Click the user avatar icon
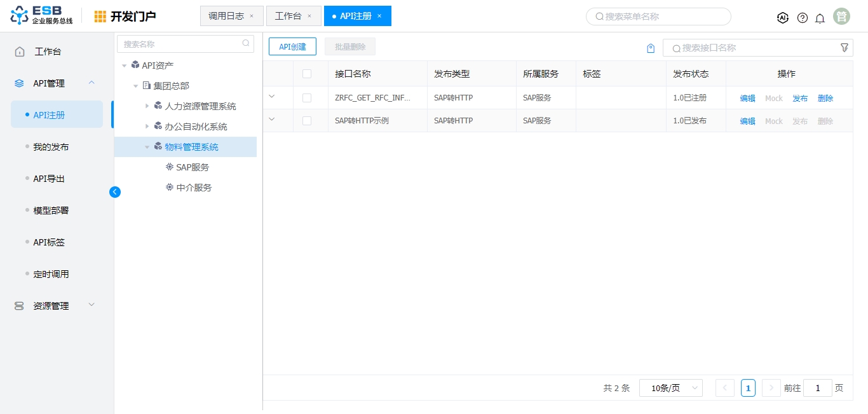 (x=841, y=17)
